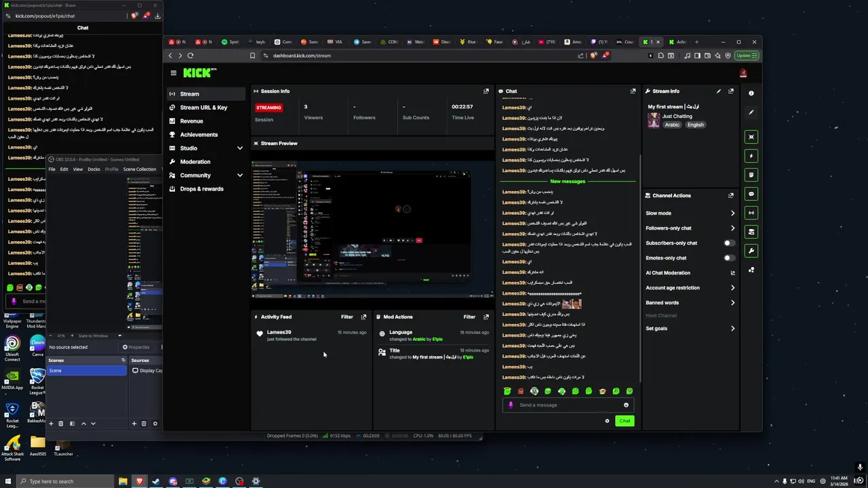Click the red angry emote
Screen dimensions: 868x488
pyautogui.click(x=521, y=391)
